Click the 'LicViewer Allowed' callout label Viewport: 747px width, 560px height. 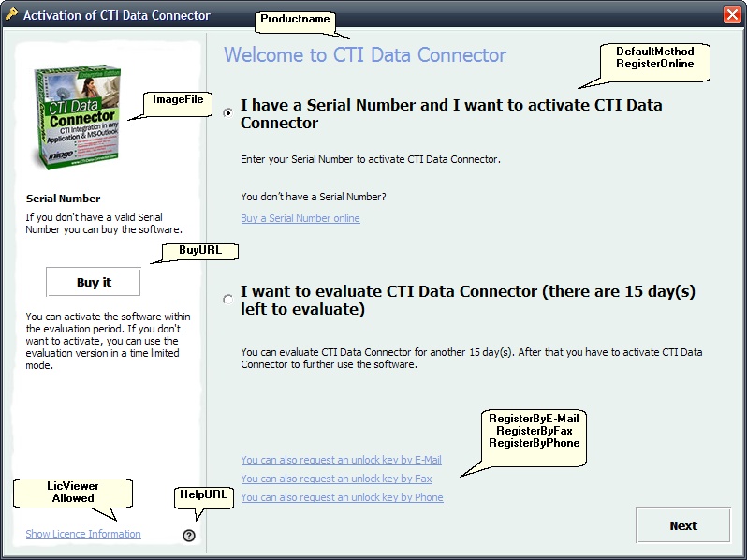[x=73, y=492]
